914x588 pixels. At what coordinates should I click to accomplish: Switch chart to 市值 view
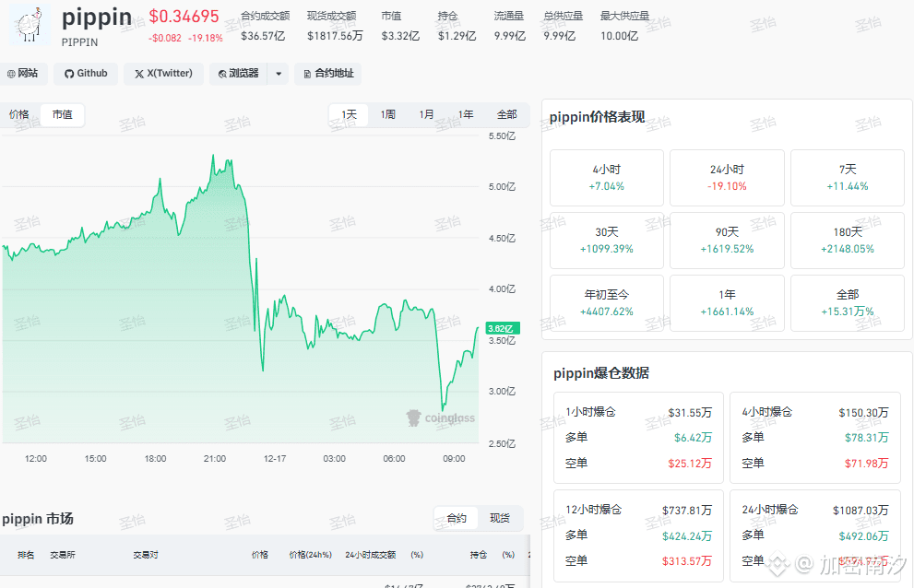62,115
